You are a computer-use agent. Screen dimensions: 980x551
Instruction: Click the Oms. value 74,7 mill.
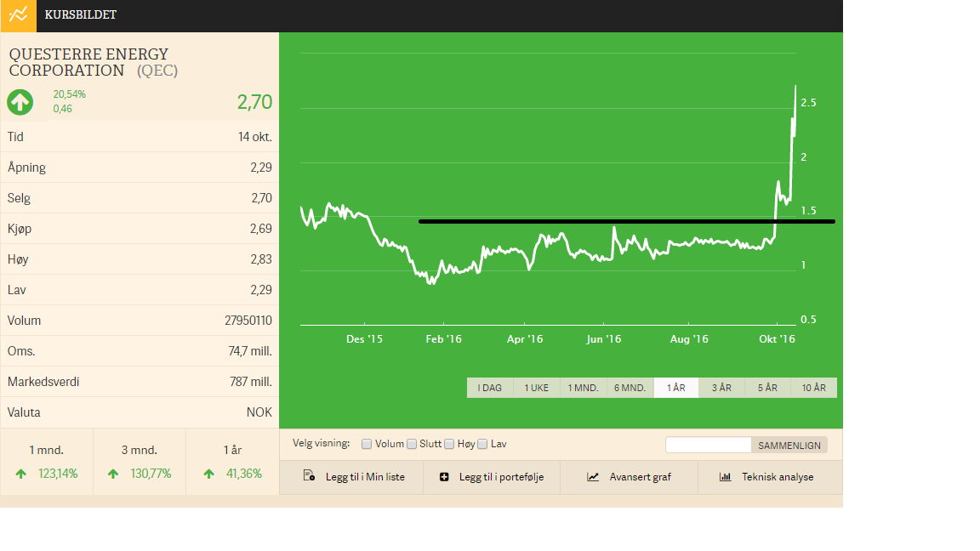[250, 351]
